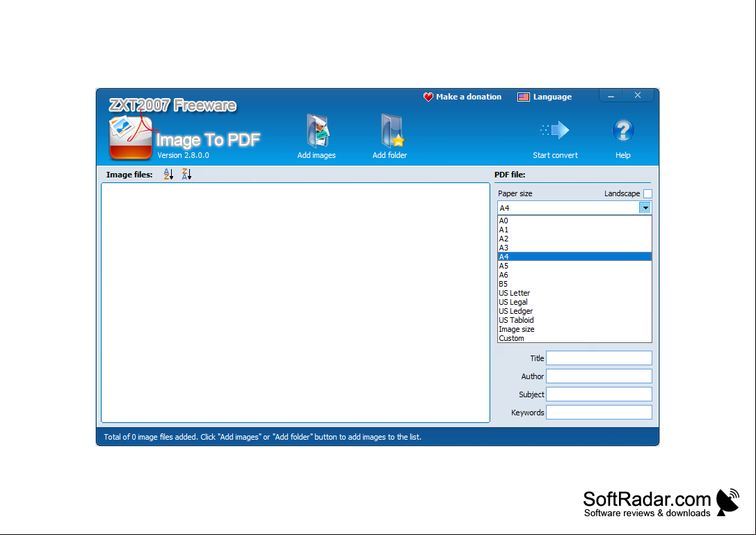Screen dimensions: 756x535
Task: Select US Tabloid paper size
Action: pyautogui.click(x=574, y=320)
